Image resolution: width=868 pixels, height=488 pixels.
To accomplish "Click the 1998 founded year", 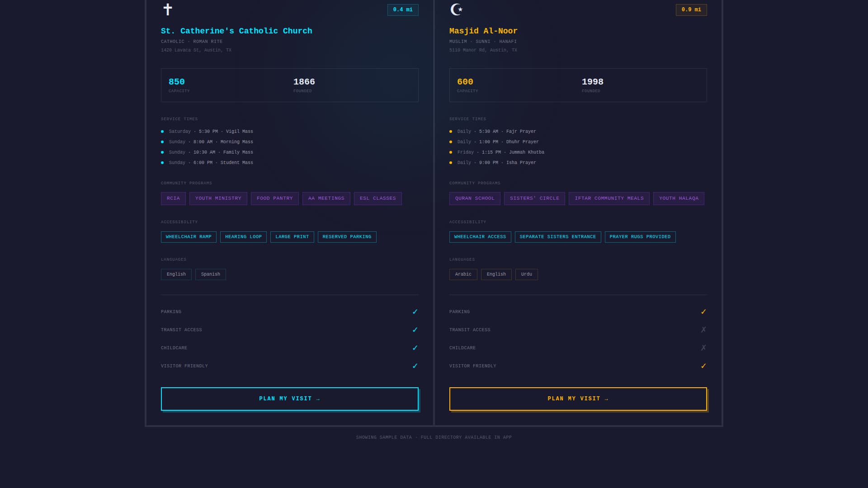I will [593, 82].
